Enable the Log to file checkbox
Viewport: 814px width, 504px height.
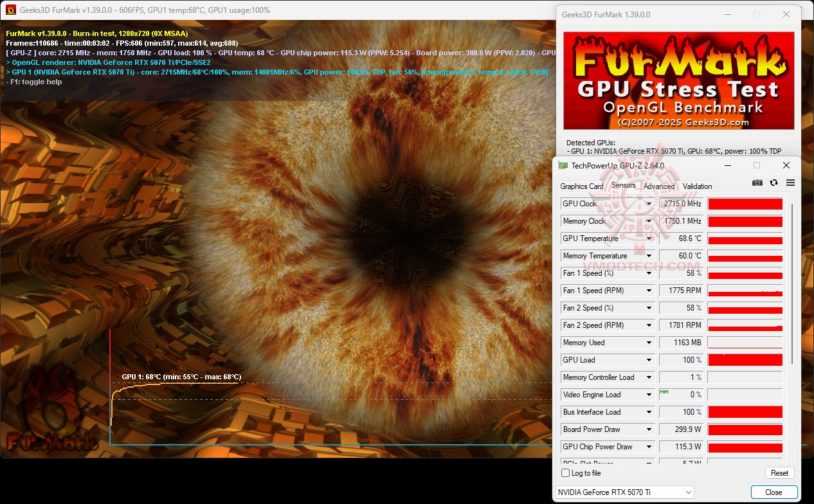click(x=566, y=473)
